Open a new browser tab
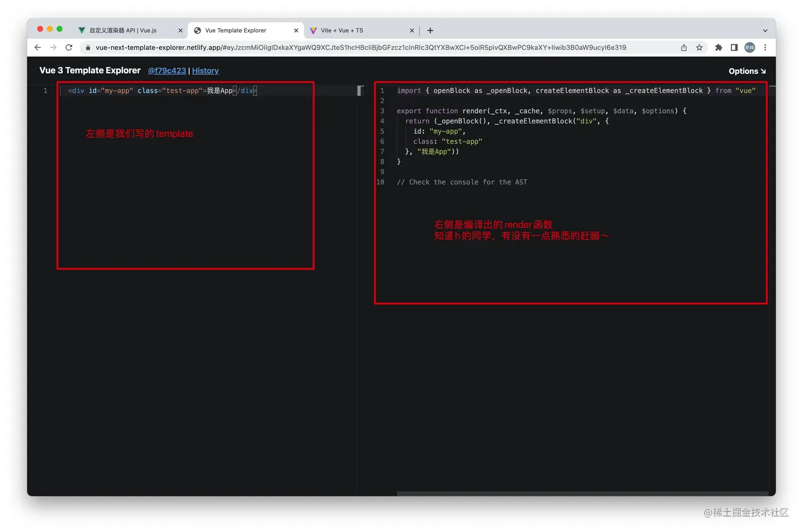The height and width of the screenshot is (532, 803). tap(430, 30)
